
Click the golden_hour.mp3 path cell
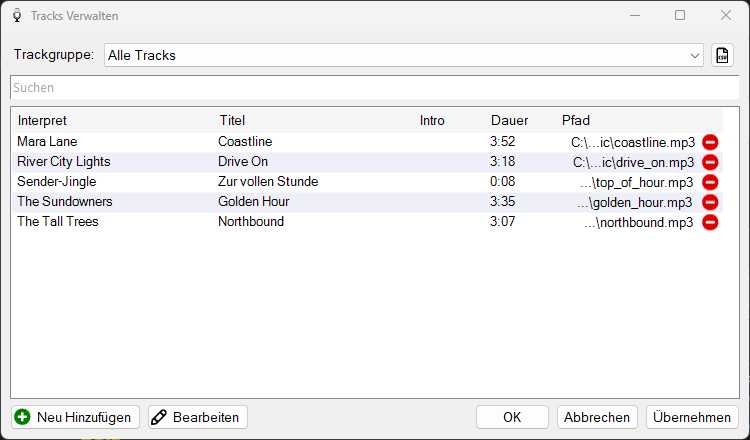click(x=634, y=203)
